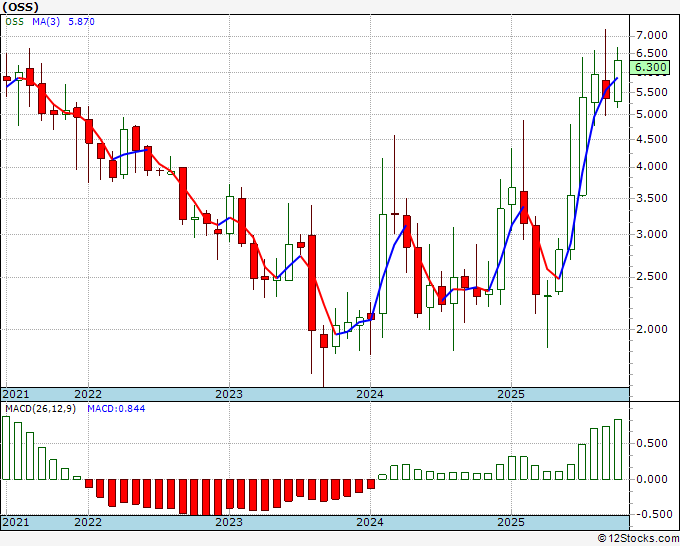This screenshot has height=546, width=680.
Task: Click 2021 on the MACD timeline
Action: (x=16, y=522)
